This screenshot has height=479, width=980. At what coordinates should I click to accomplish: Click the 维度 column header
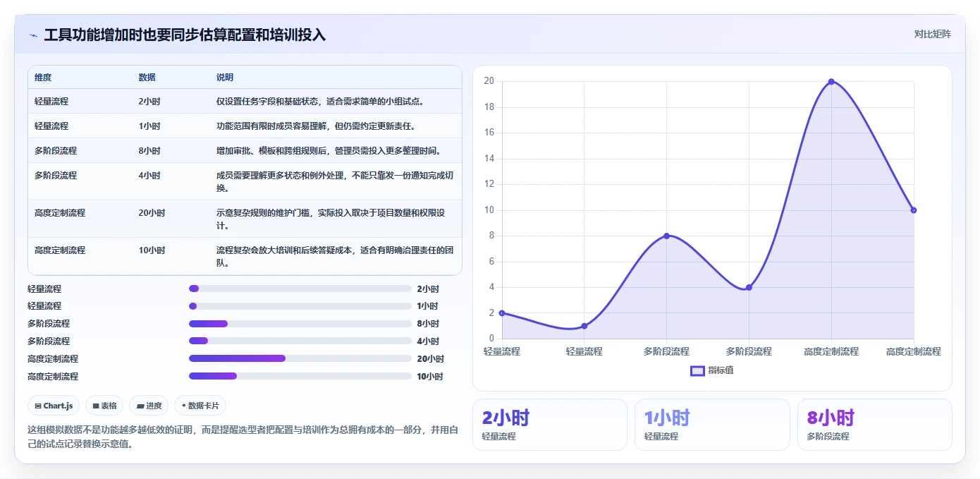(43, 78)
